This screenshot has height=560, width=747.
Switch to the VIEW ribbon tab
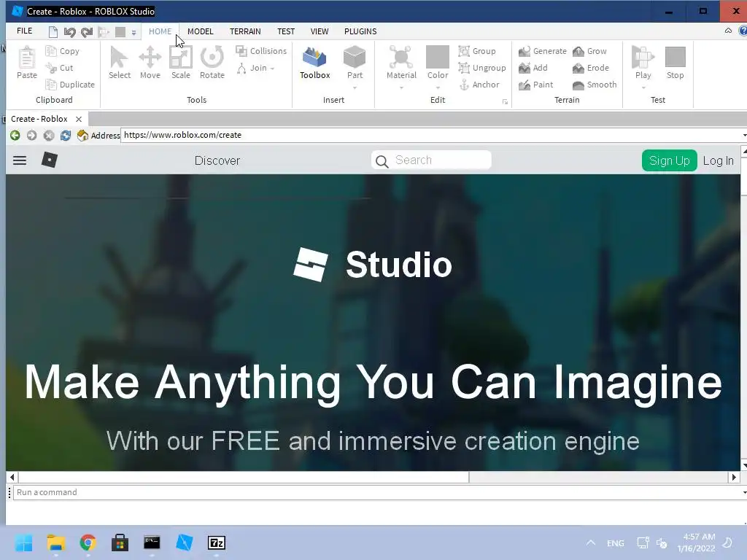pos(320,31)
